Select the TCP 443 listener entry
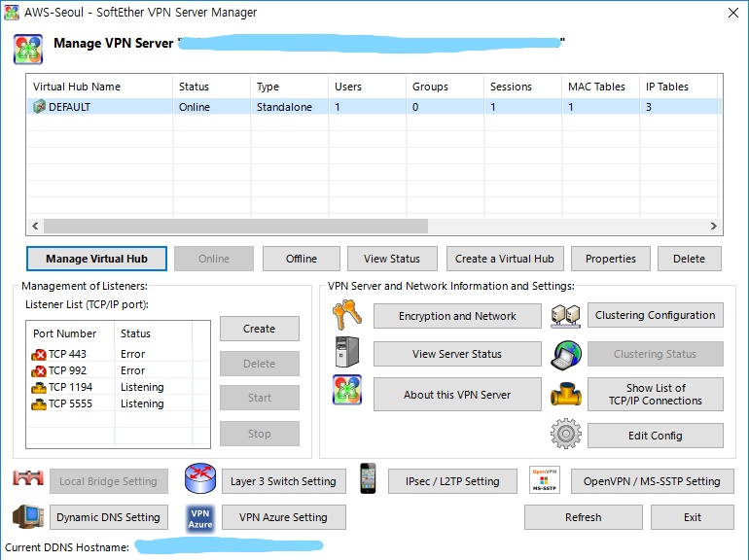 click(x=67, y=354)
